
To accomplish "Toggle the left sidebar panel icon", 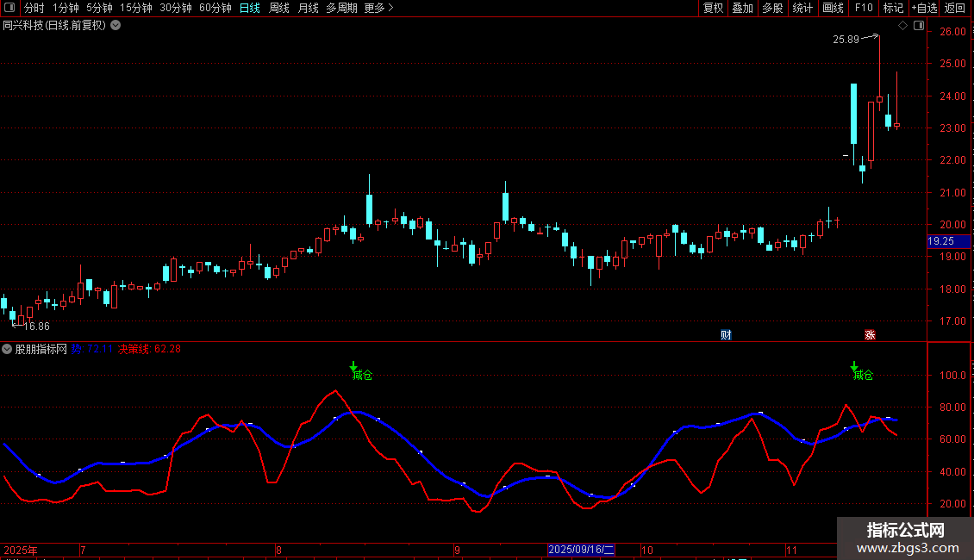I will click(9, 8).
